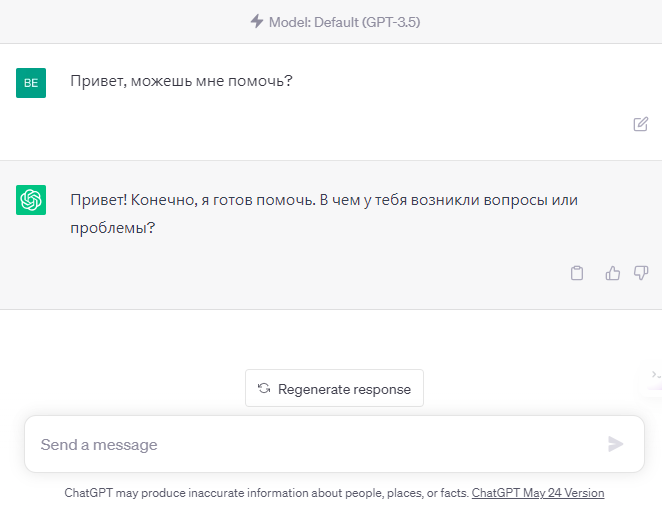Click the circular arrows icon in Regenerate button

coord(264,388)
